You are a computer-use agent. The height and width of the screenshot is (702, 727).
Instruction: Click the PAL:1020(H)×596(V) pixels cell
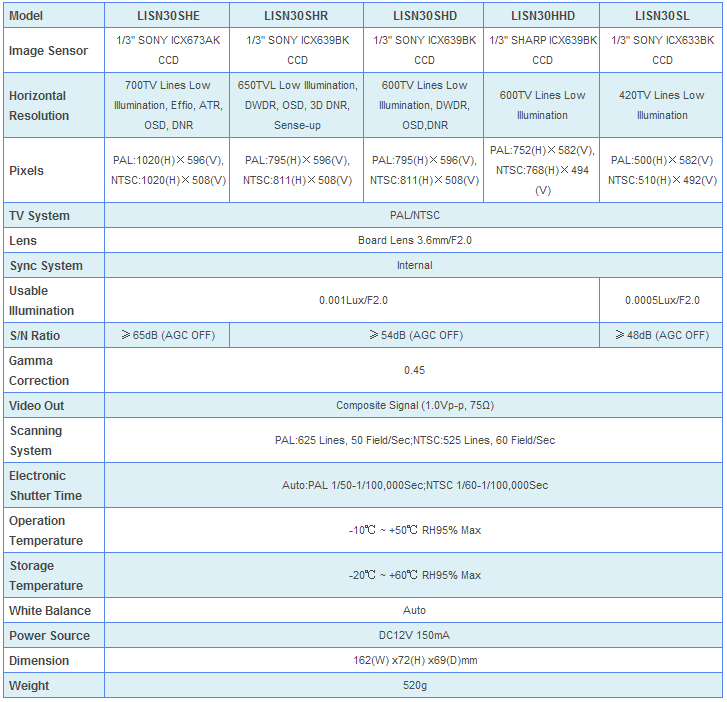(x=167, y=170)
